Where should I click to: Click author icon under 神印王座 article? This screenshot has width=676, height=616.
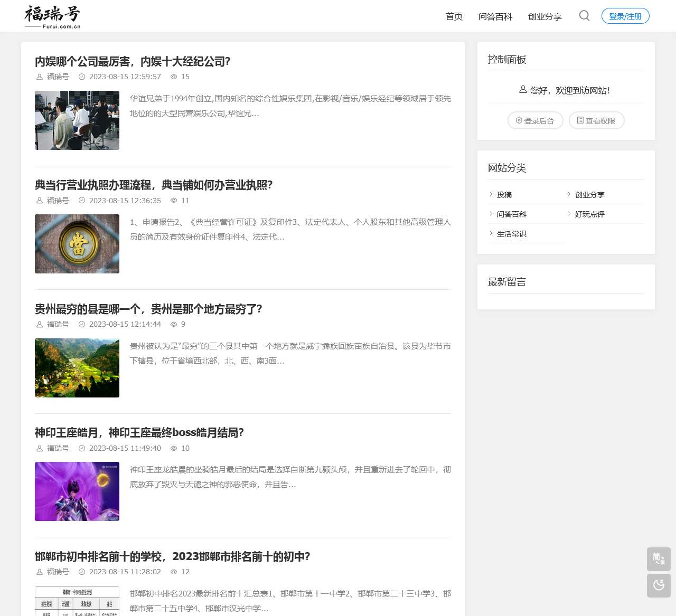tap(40, 449)
